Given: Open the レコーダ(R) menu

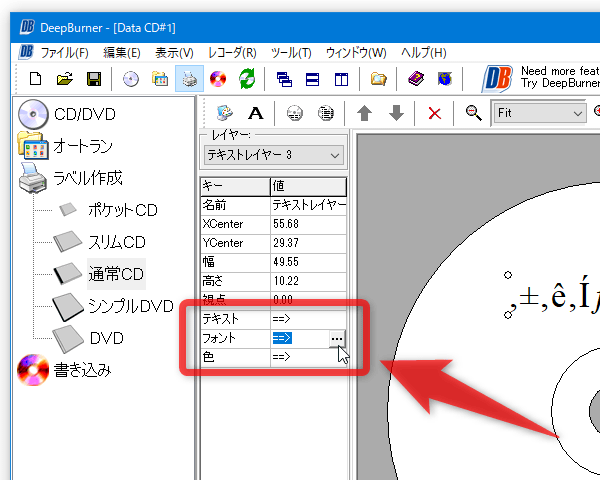Looking at the screenshot, I should click(x=232, y=53).
